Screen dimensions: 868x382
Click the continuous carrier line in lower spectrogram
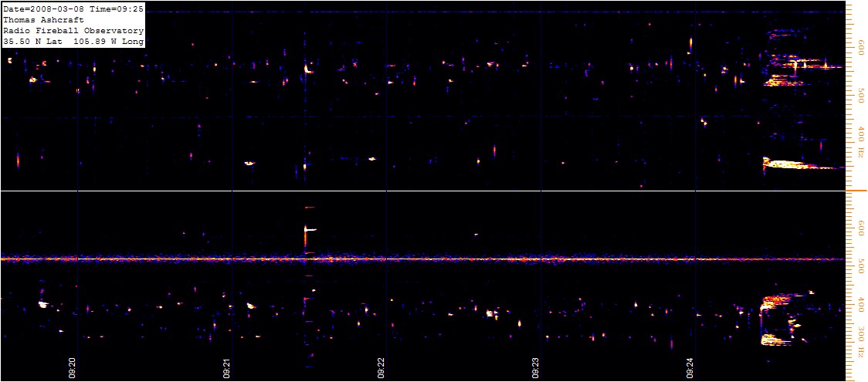click(x=423, y=259)
